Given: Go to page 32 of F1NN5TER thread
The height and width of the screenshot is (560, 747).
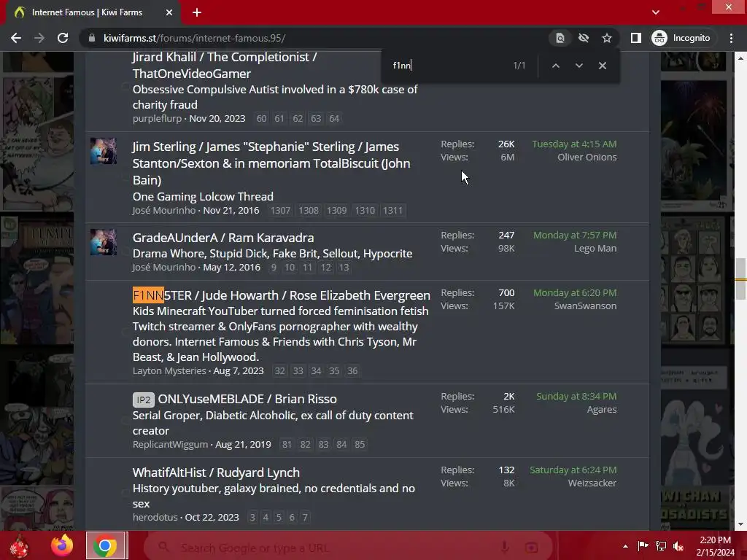Looking at the screenshot, I should (x=280, y=371).
